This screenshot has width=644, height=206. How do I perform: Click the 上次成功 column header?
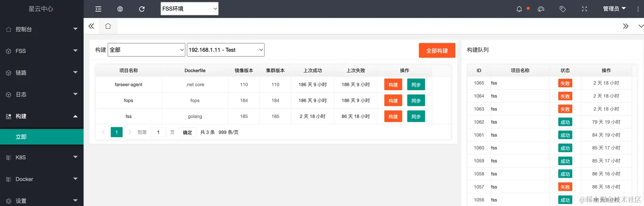point(313,70)
